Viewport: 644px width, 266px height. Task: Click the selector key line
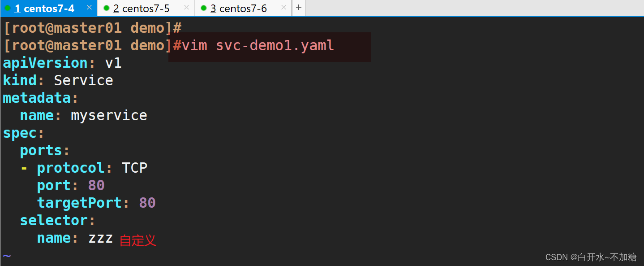58,220
